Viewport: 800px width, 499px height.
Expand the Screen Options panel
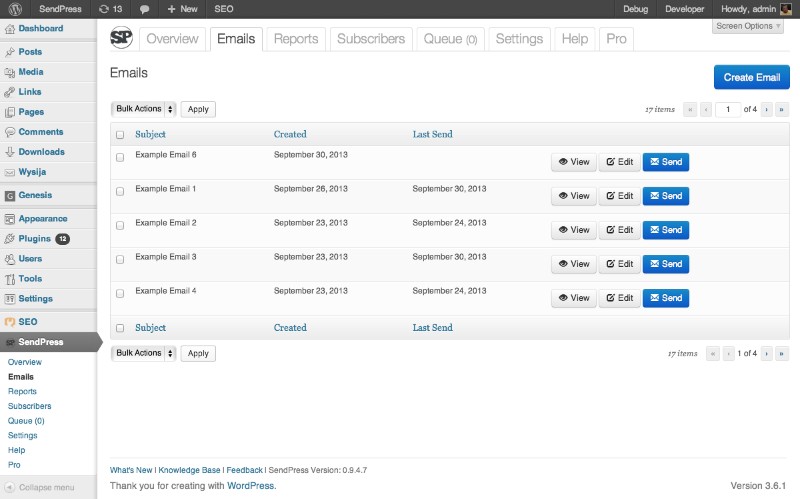point(748,26)
